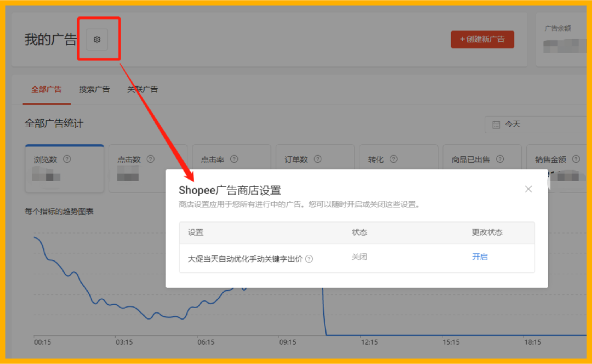Click the 创建新广告 button
This screenshot has width=592, height=364.
[x=482, y=39]
